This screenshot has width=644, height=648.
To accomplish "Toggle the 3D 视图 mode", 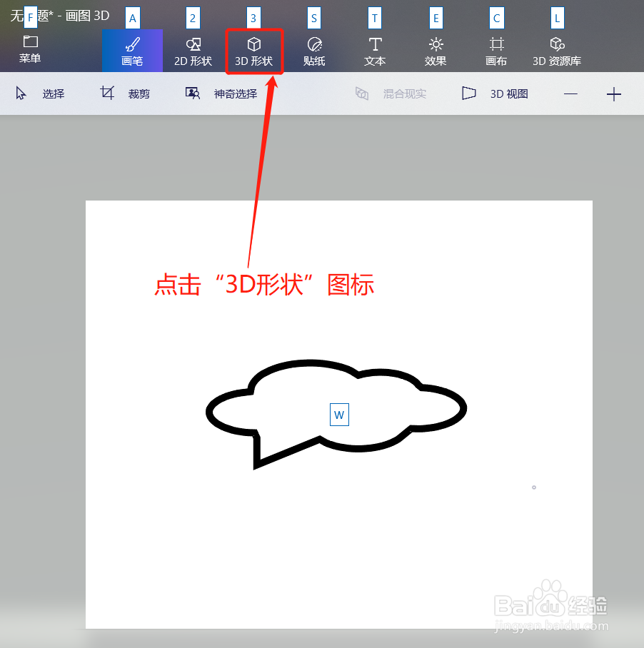I will tap(496, 93).
